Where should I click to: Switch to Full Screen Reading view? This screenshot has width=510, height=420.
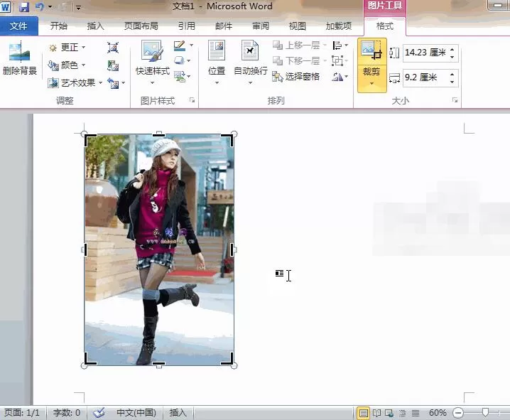376,413
